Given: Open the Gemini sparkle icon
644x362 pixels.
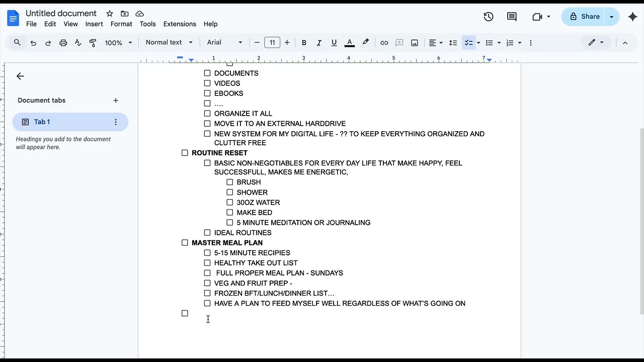Looking at the screenshot, I should (633, 17).
